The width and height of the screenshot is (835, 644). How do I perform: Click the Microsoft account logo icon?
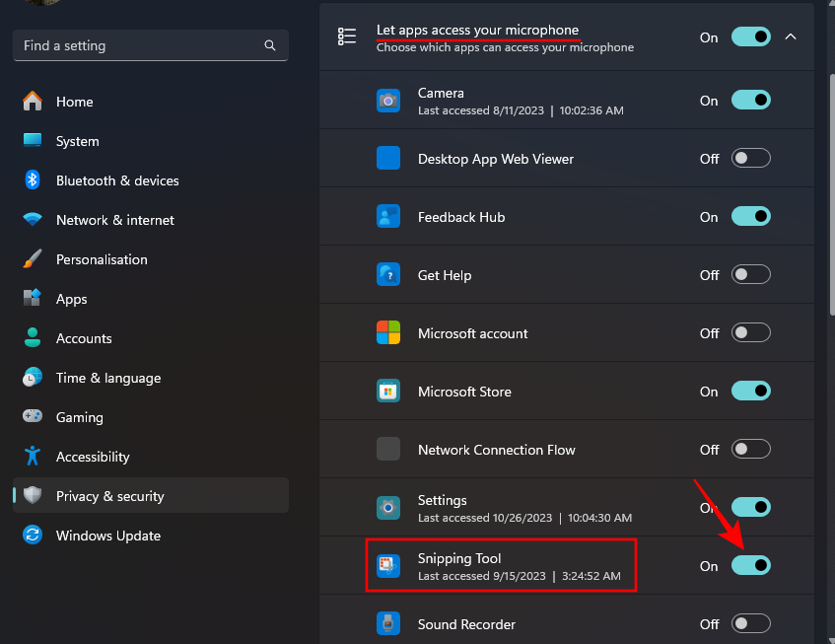click(x=388, y=333)
